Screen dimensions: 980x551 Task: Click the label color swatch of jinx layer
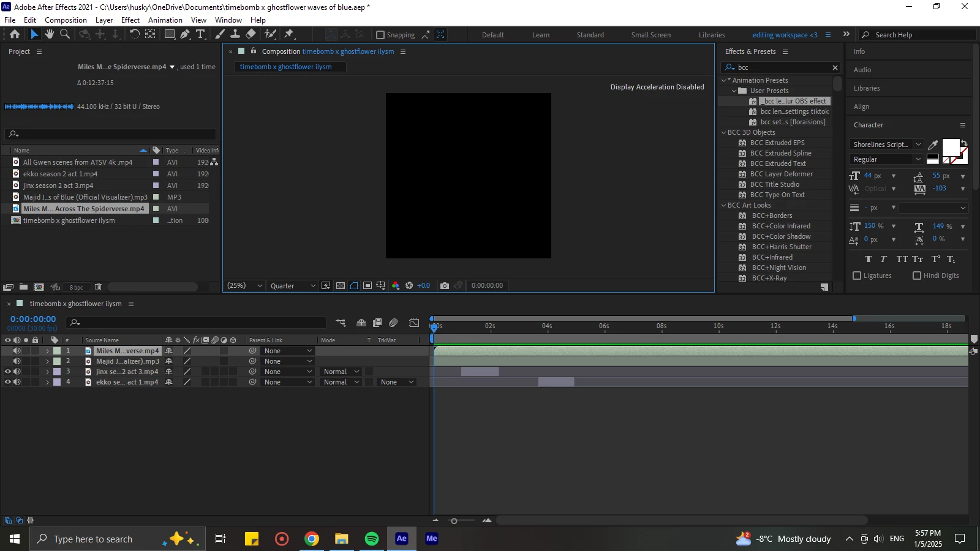(x=57, y=372)
